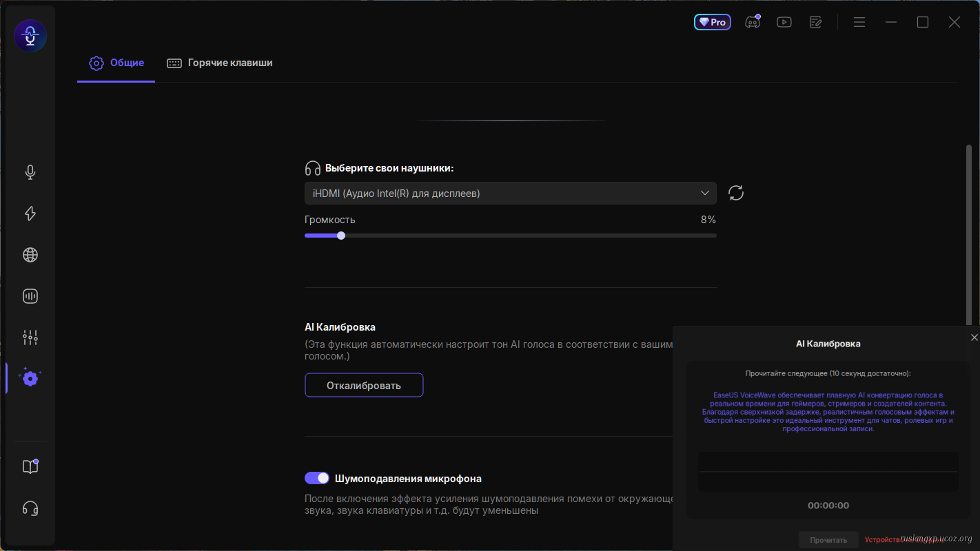Expand the headphones device dropdown

510,194
